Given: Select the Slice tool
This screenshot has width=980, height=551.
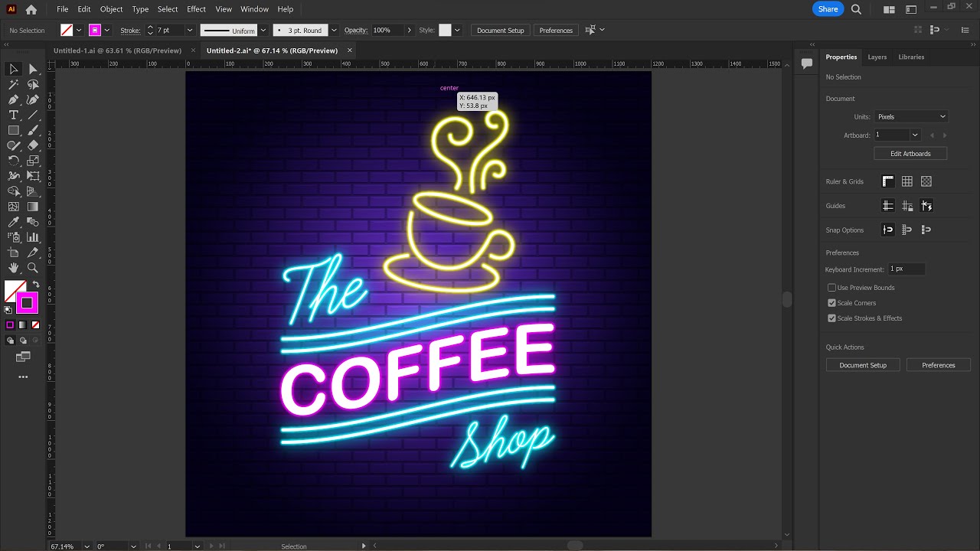Looking at the screenshot, I should [x=33, y=253].
